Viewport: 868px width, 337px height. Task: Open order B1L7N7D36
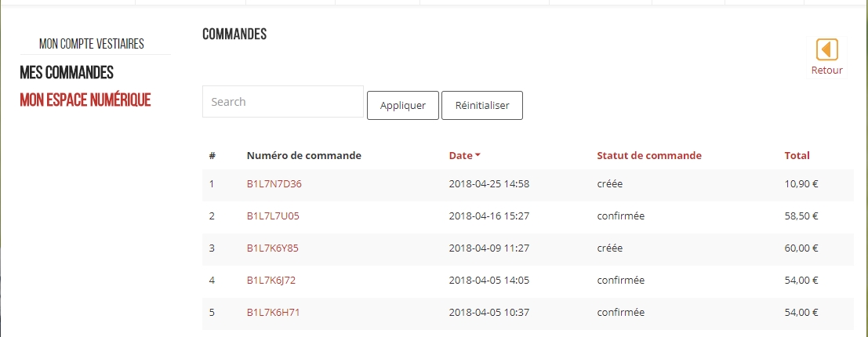[x=274, y=184]
